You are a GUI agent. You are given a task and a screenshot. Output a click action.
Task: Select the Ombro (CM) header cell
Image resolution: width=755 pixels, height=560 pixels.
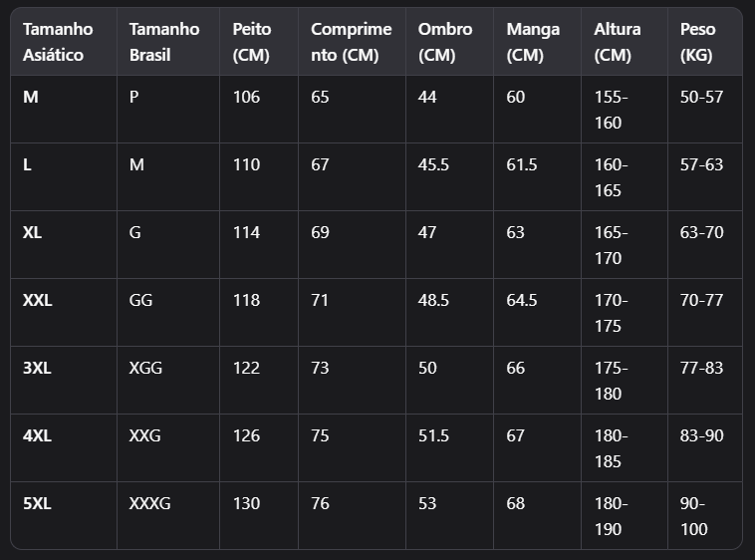point(445,42)
